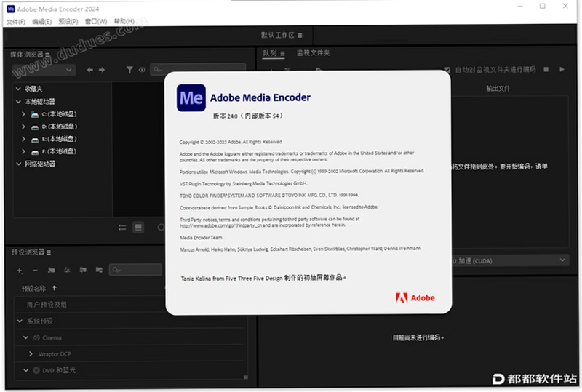
Task: Create new preset group folder icon
Action: click(51, 271)
